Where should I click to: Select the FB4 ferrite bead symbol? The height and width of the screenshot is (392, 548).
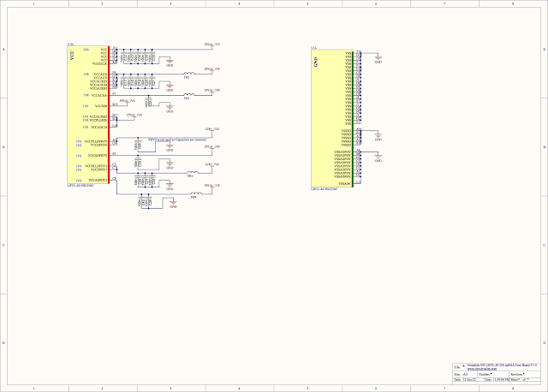[196, 193]
